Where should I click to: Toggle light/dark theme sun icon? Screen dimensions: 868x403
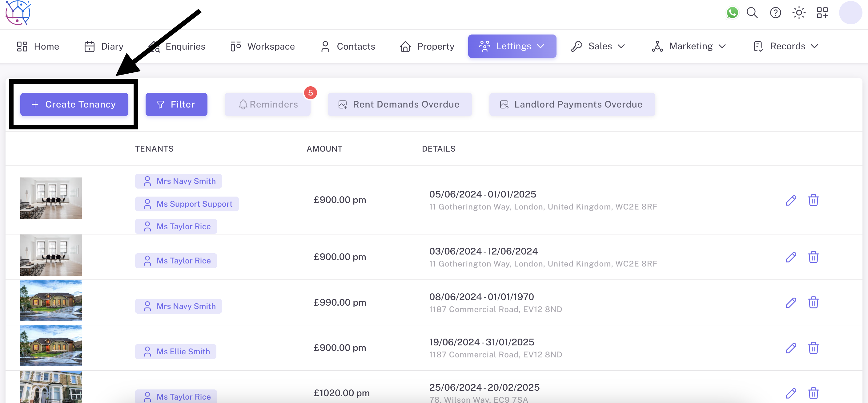pyautogui.click(x=798, y=13)
